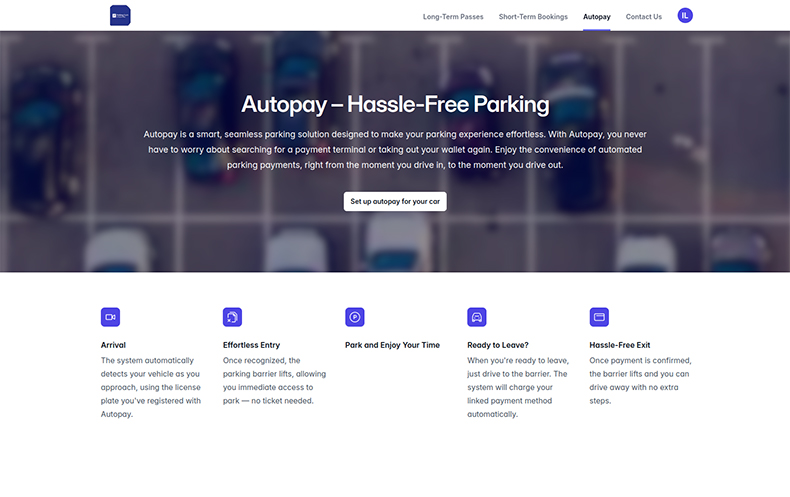790x497 pixels.
Task: Click the blue site logo in header
Action: (x=120, y=15)
